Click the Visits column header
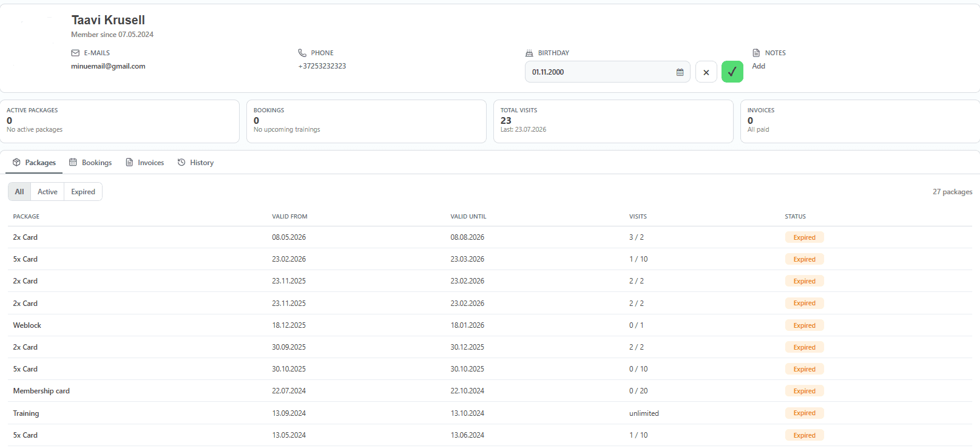 tap(638, 217)
